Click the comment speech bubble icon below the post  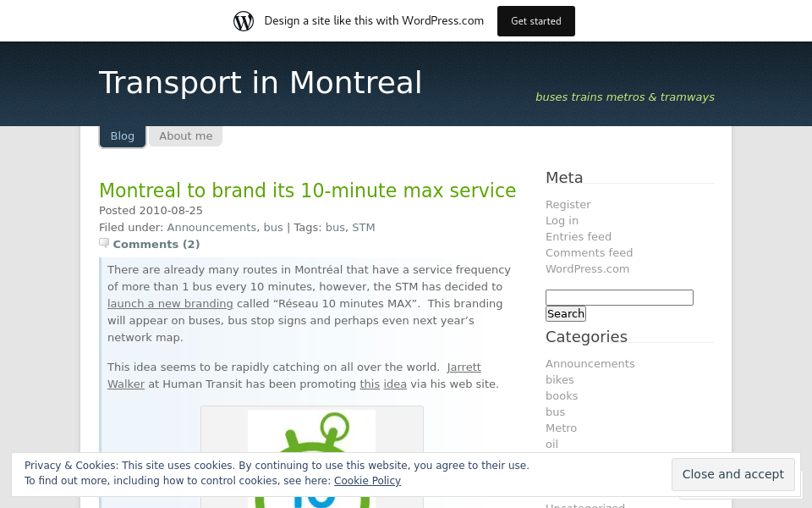pos(104,242)
